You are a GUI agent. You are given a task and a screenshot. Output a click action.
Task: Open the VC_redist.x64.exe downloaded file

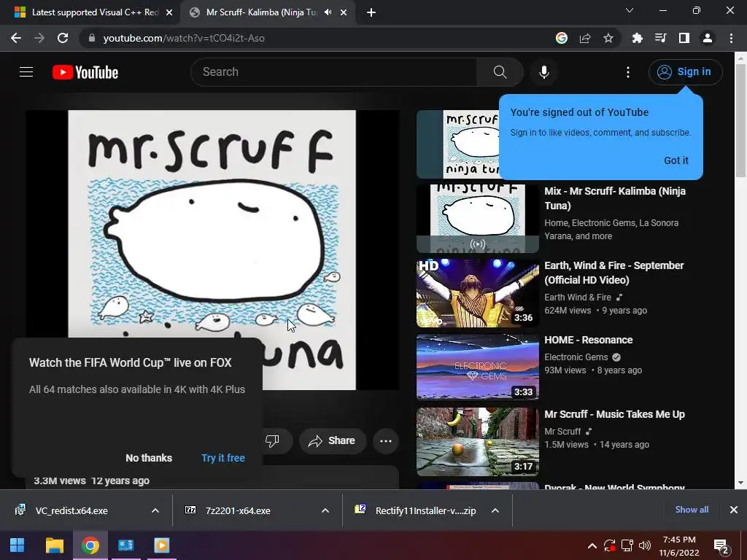71,510
